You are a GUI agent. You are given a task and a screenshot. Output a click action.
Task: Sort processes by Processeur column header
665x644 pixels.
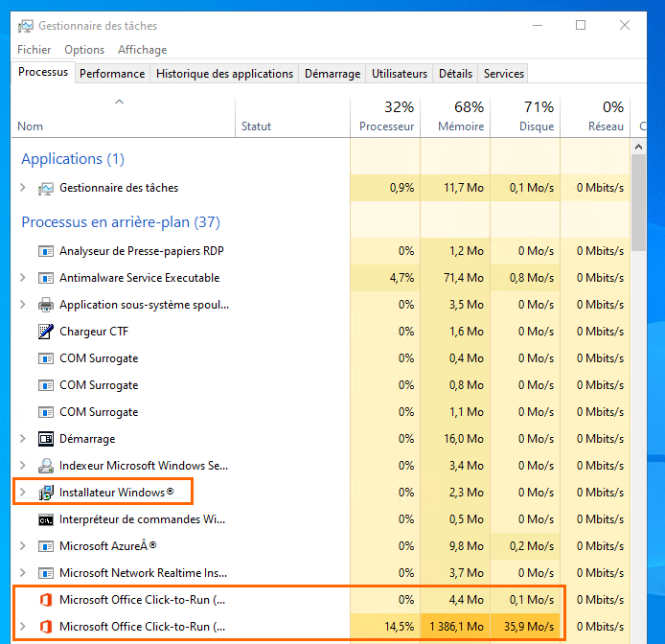point(386,117)
